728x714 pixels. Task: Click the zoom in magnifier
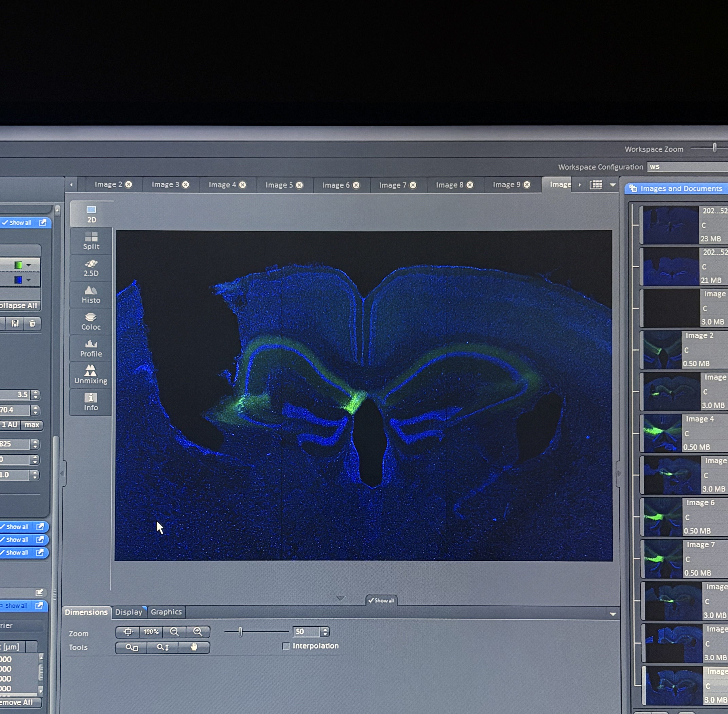(x=198, y=632)
